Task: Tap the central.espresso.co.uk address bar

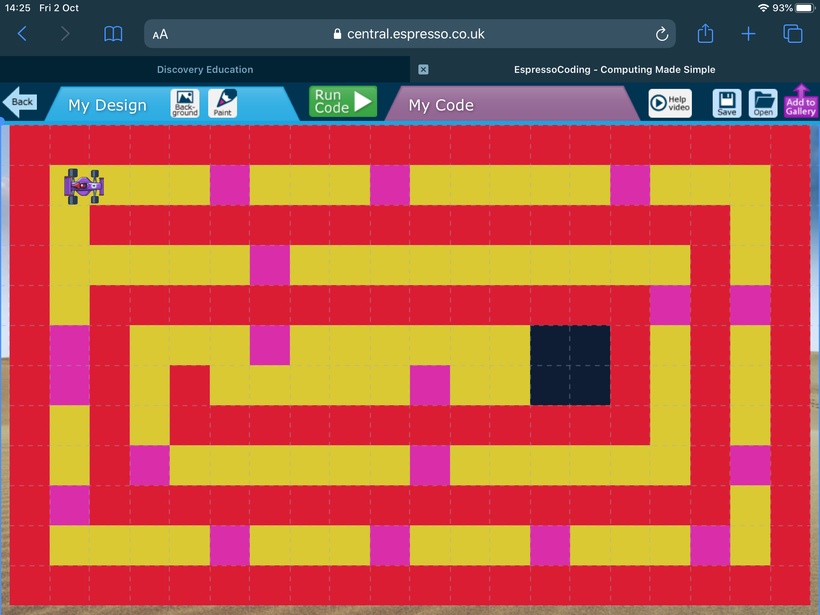Action: [x=409, y=34]
